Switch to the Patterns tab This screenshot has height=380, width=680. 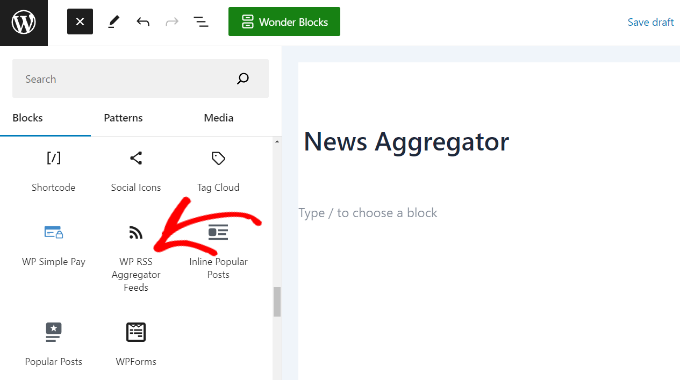(123, 118)
